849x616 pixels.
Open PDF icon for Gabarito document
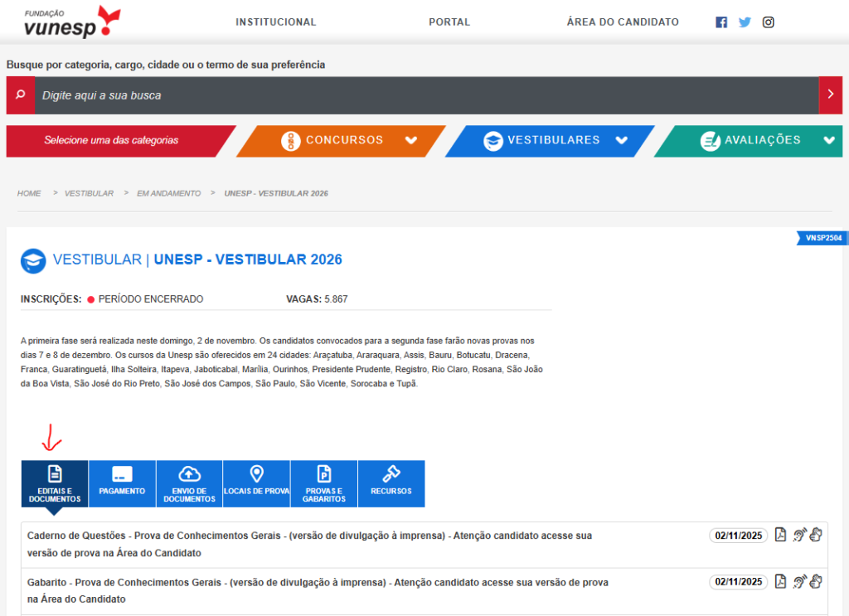pyautogui.click(x=780, y=581)
